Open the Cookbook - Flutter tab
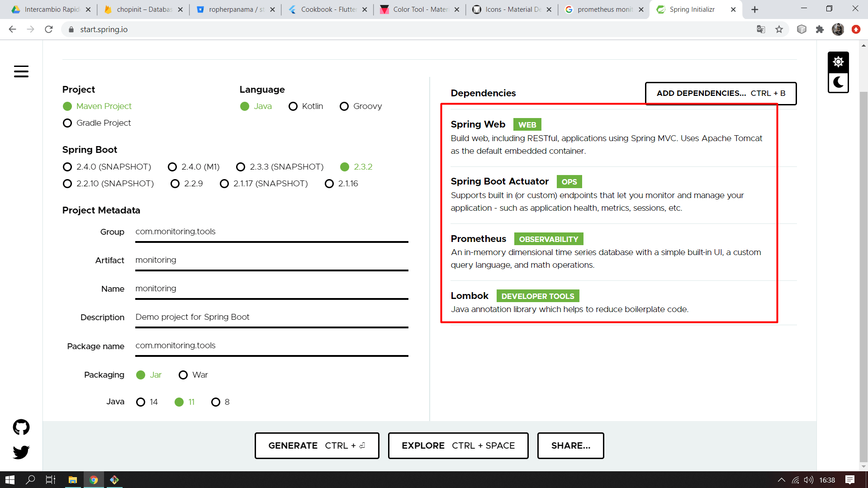The image size is (868, 488). tap(327, 9)
